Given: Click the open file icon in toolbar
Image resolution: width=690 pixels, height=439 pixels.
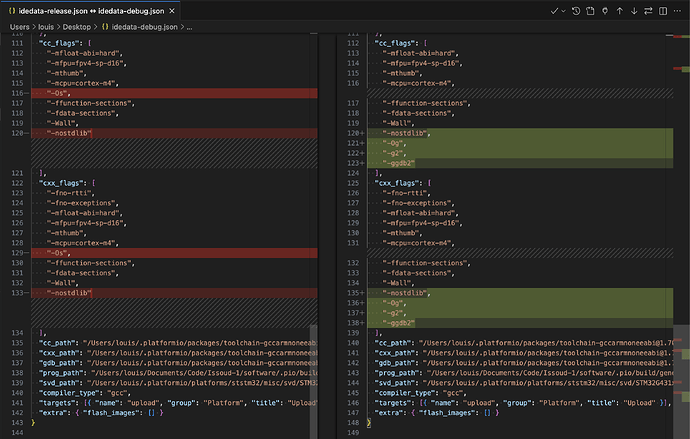Looking at the screenshot, I should pyautogui.click(x=590, y=10).
